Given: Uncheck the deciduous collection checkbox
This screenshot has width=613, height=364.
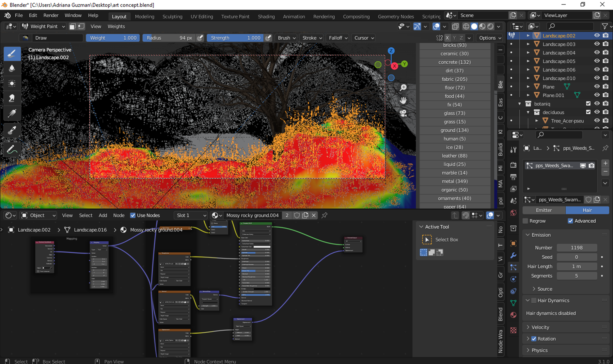Looking at the screenshot, I should click(x=588, y=112).
